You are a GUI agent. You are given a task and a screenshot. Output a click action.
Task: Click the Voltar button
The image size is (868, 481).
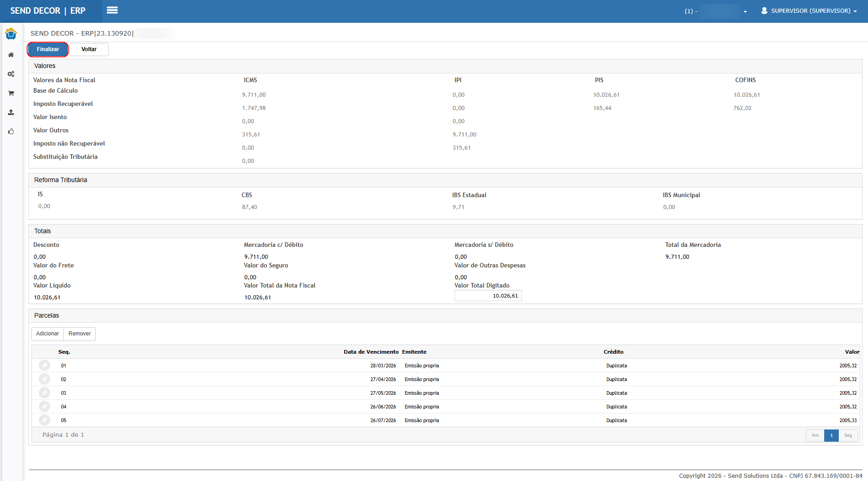pos(89,49)
